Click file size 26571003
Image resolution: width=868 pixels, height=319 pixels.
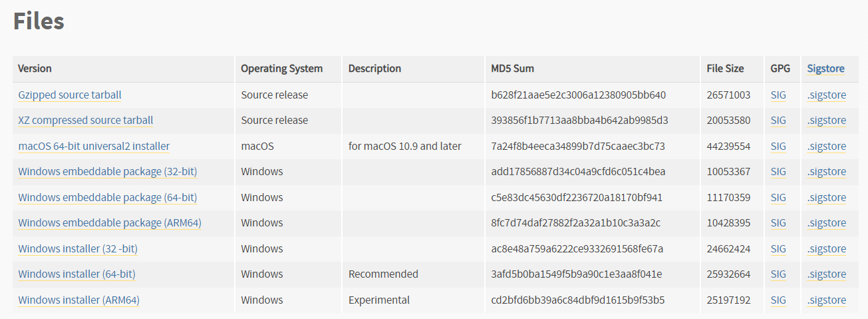[728, 95]
